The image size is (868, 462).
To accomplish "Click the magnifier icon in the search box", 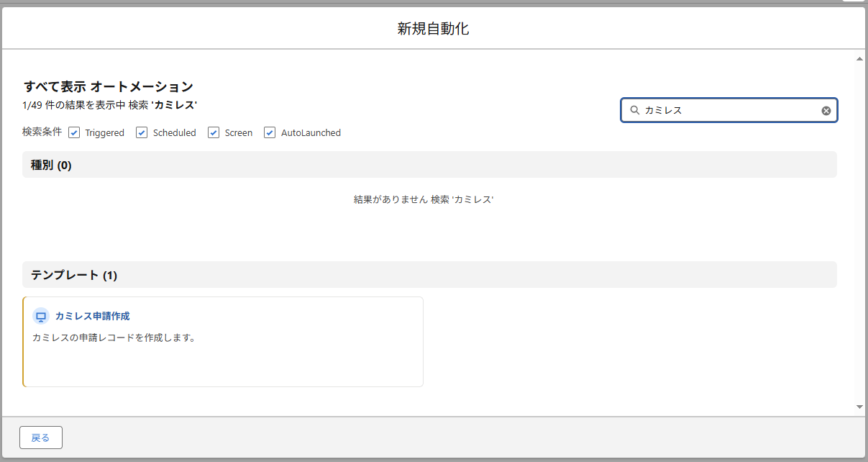I will click(x=634, y=111).
